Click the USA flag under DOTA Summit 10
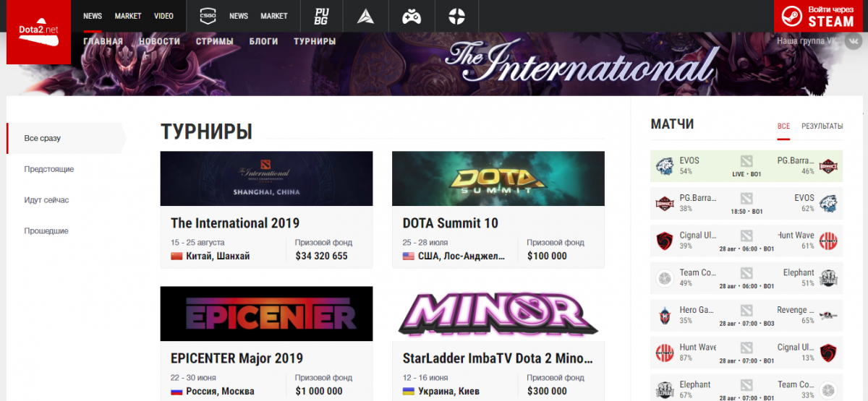This screenshot has width=868, height=401. tap(409, 256)
